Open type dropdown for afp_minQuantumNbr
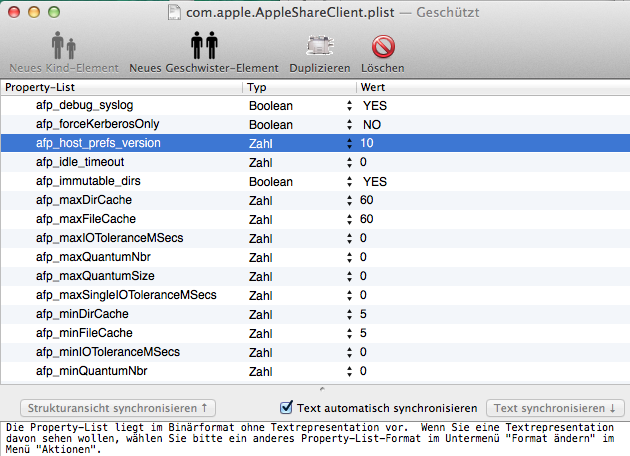The width and height of the screenshot is (630, 456). (349, 372)
